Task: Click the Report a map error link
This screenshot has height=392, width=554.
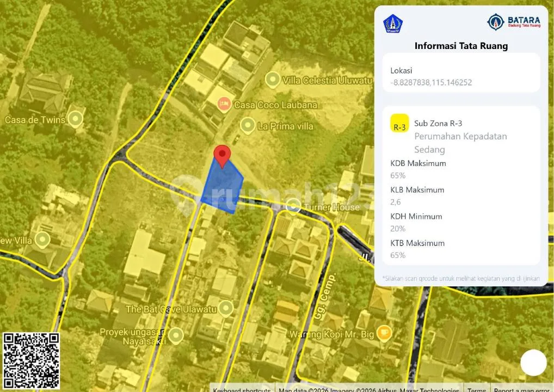Action: (x=521, y=389)
